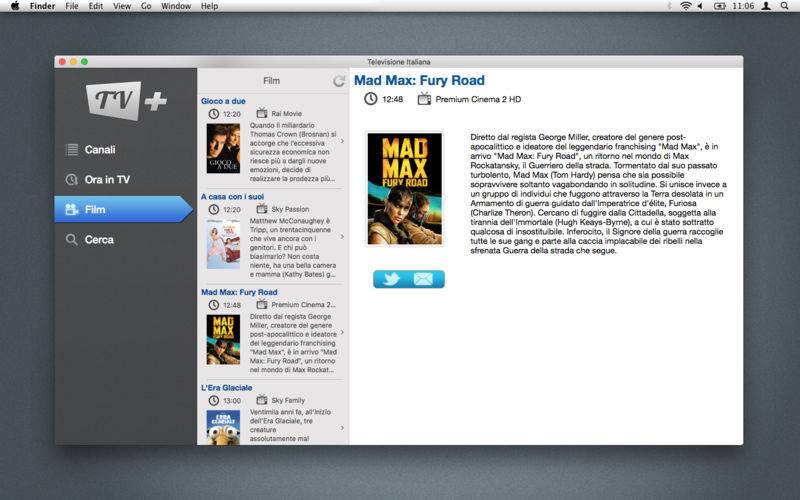Screen dimensions: 800x500
Task: Click the TV+ app logo
Action: coord(127,101)
